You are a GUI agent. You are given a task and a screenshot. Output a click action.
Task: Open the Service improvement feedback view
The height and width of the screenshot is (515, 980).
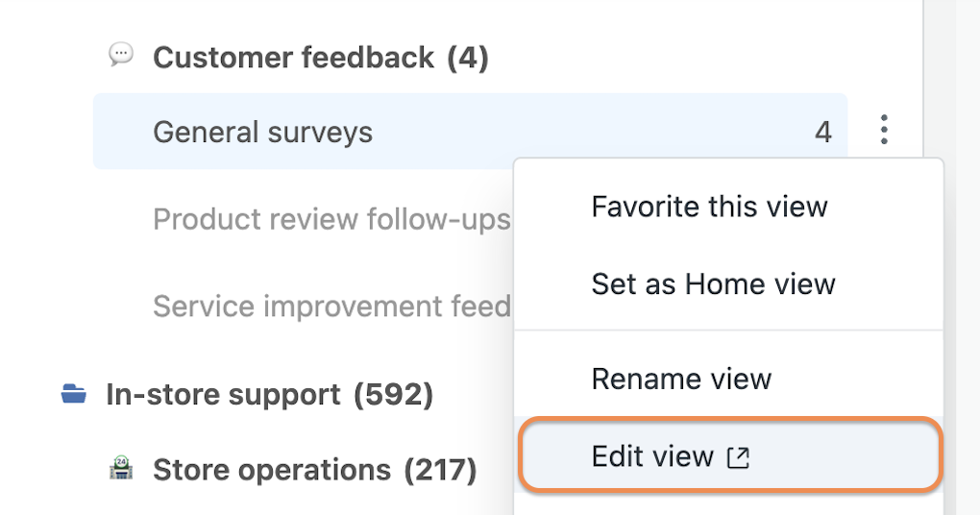pyautogui.click(x=331, y=307)
